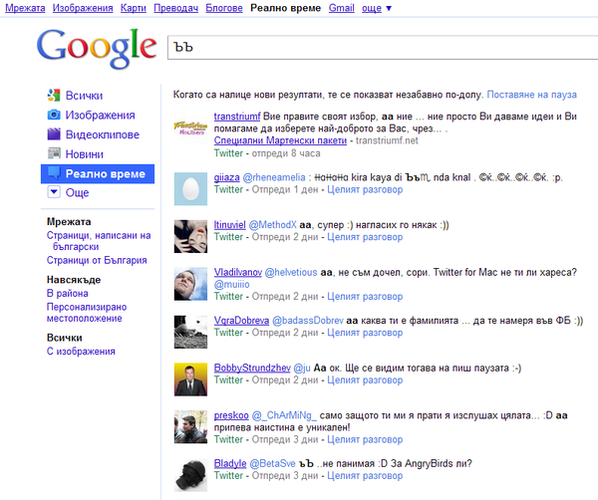
Task: Click the Google logo
Action: 96,48
